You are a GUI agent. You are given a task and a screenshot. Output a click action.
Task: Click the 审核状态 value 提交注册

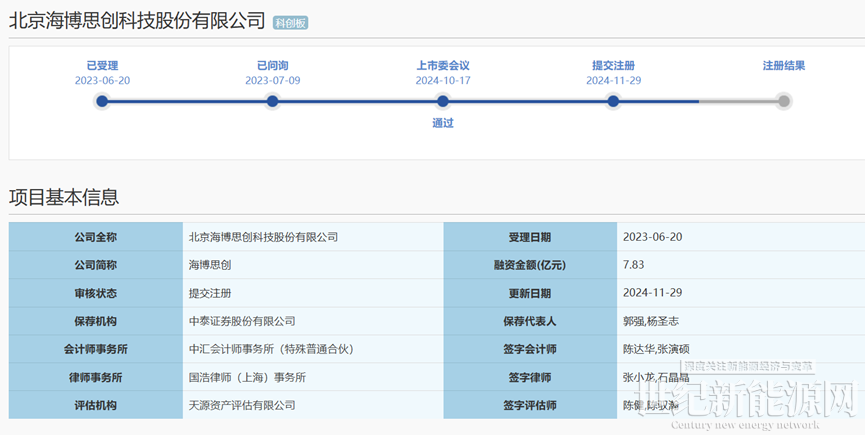pyautogui.click(x=209, y=293)
